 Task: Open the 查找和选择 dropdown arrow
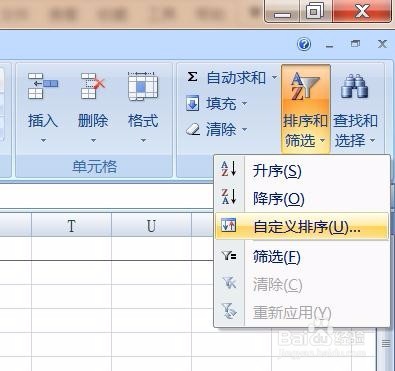372,141
